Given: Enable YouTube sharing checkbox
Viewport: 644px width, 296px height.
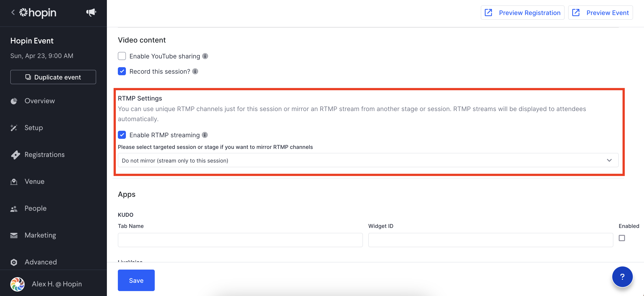Looking at the screenshot, I should [x=122, y=56].
